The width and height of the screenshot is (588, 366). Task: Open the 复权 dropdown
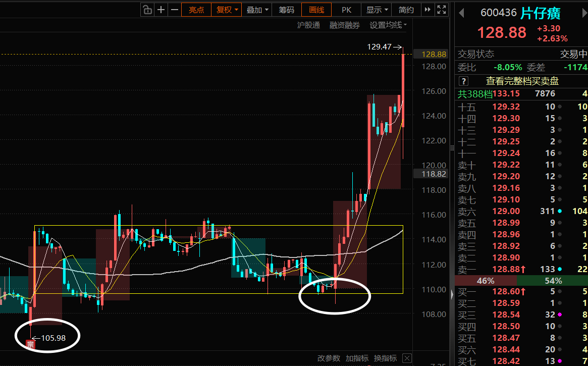point(227,10)
